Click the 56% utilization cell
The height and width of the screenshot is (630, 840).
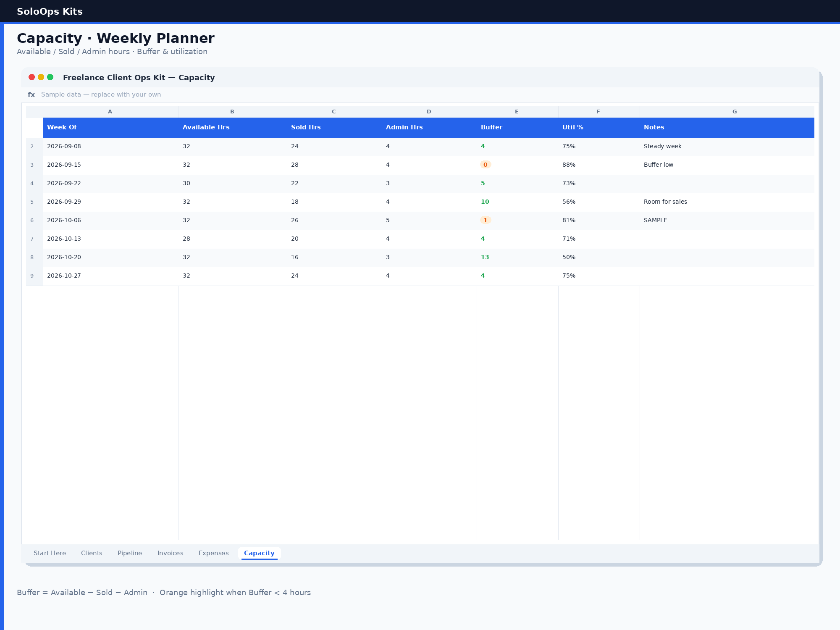coord(599,202)
